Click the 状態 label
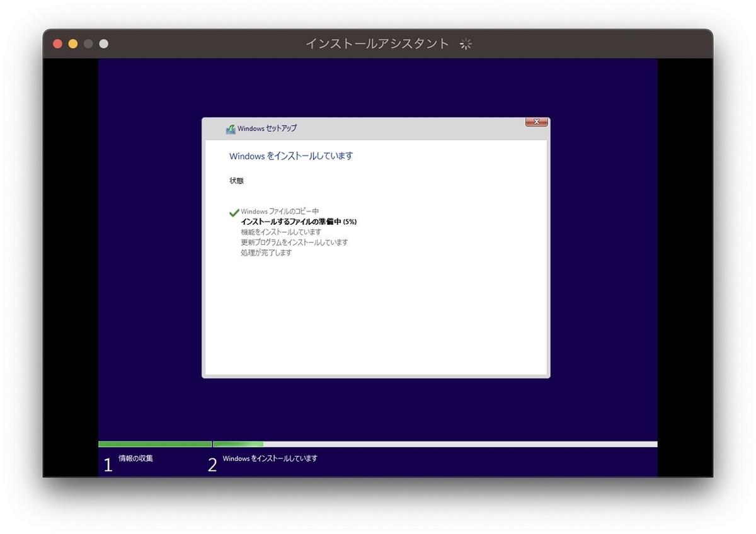 [236, 181]
